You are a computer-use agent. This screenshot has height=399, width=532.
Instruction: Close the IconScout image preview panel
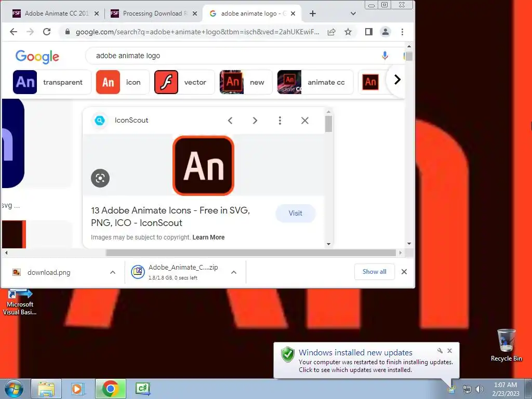point(304,121)
